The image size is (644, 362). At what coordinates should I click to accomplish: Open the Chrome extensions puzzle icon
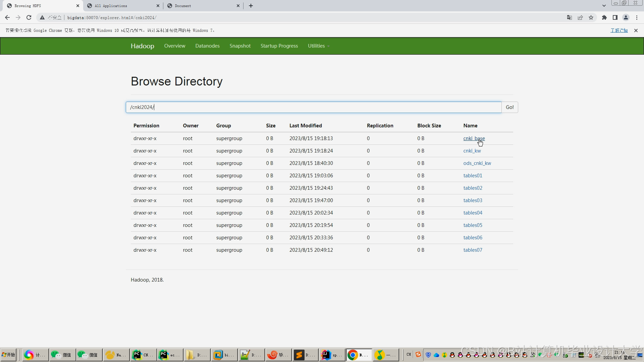point(604,17)
